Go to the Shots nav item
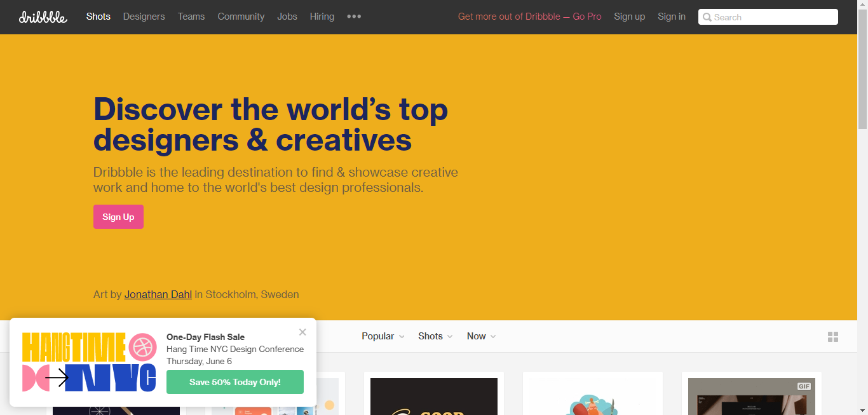Viewport: 868px width, 415px height. point(98,17)
